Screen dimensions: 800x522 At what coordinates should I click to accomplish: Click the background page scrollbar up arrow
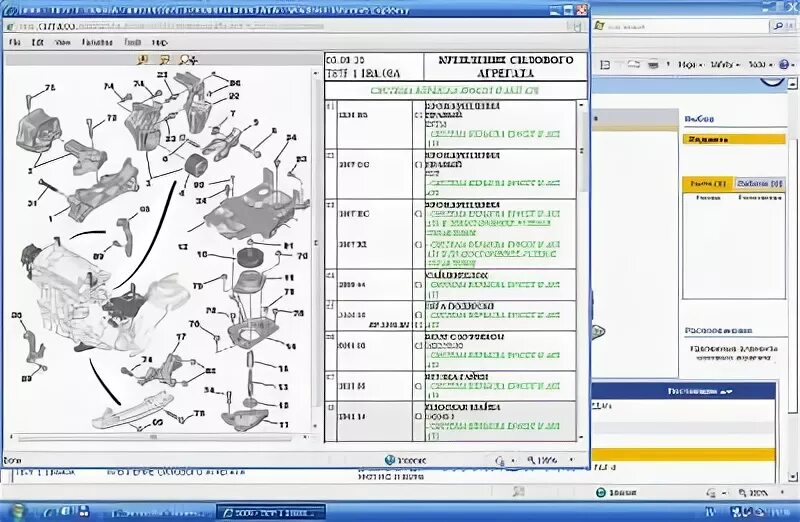tap(792, 83)
